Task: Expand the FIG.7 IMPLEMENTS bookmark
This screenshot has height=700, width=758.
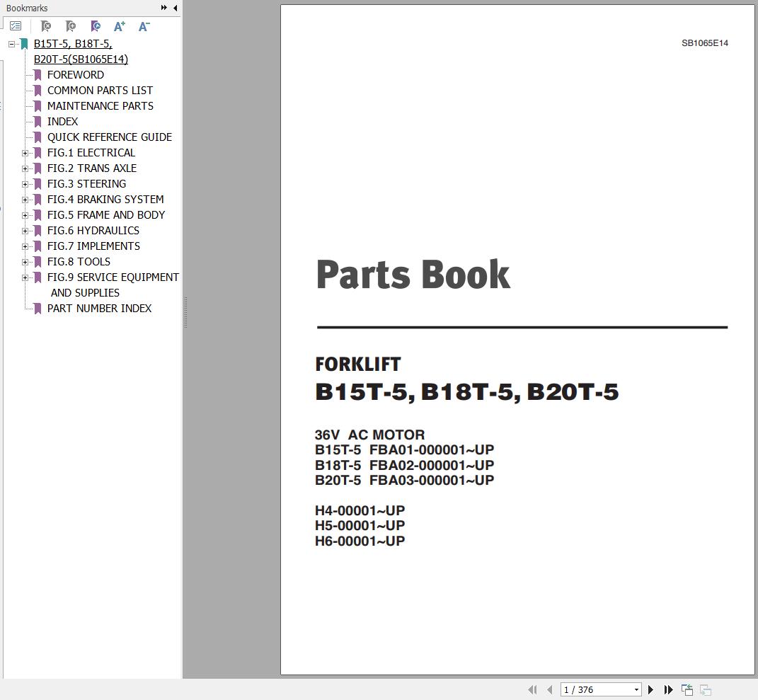Action: click(25, 246)
